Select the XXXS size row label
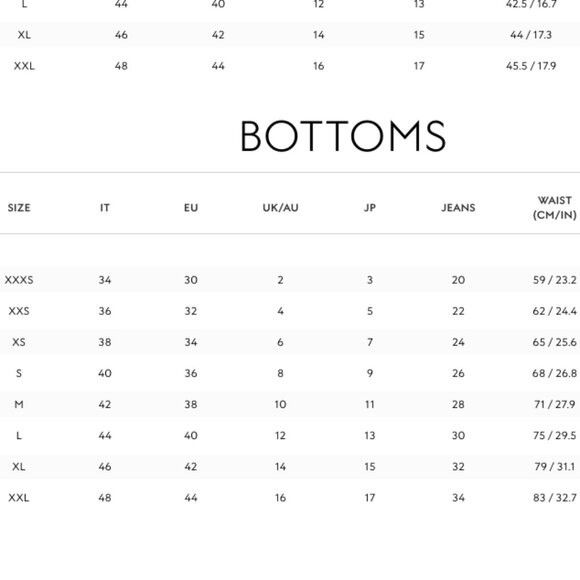580x580 pixels. [x=19, y=280]
